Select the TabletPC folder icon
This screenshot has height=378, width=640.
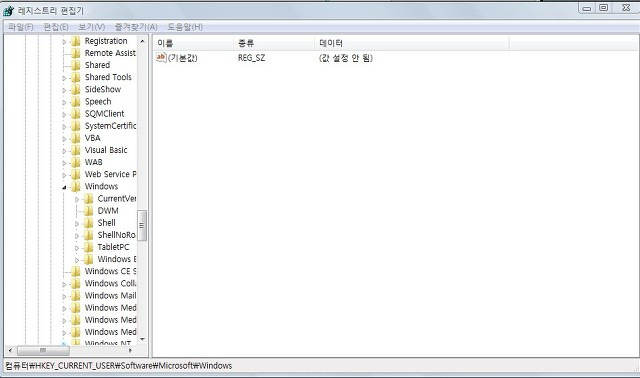click(89, 247)
